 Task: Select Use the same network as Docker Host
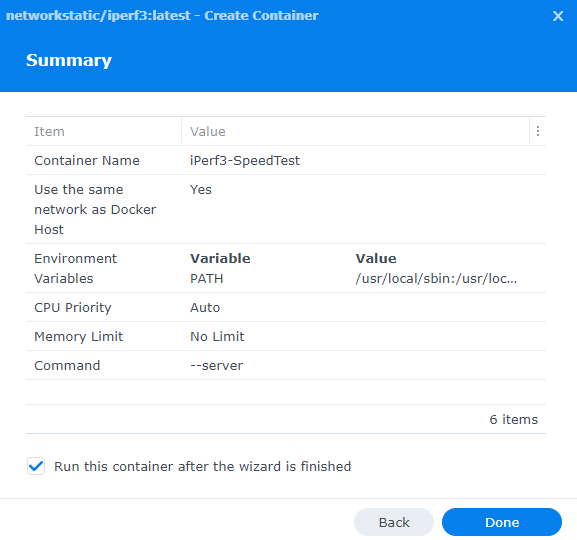(95, 209)
